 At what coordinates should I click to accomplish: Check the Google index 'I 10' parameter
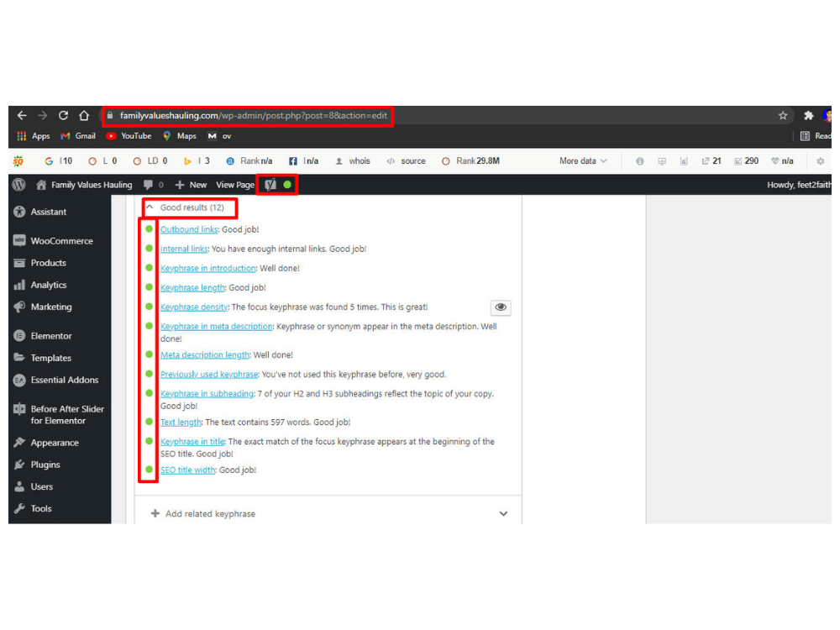coord(59,160)
